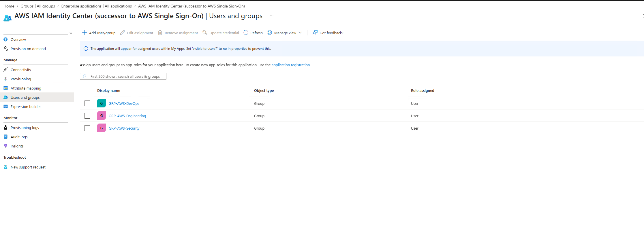Open the GRP-AWS-DevOps group link
This screenshot has width=644, height=237.
pyautogui.click(x=124, y=103)
